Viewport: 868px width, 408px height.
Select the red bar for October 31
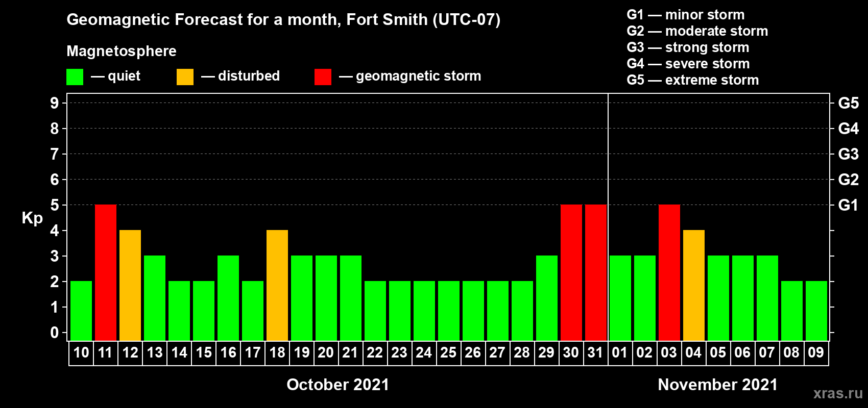596,273
